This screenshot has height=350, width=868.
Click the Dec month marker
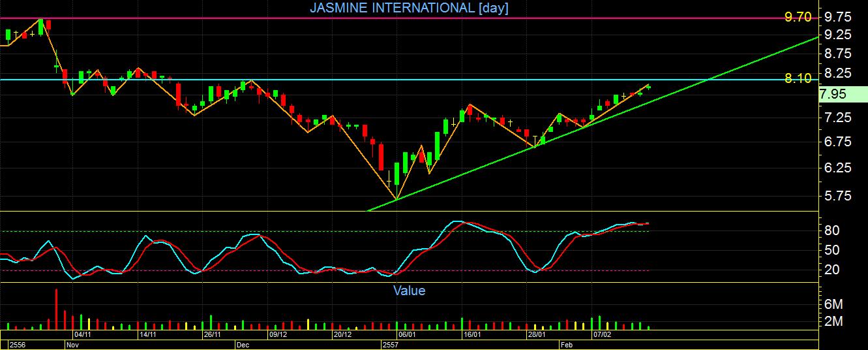[x=243, y=344]
